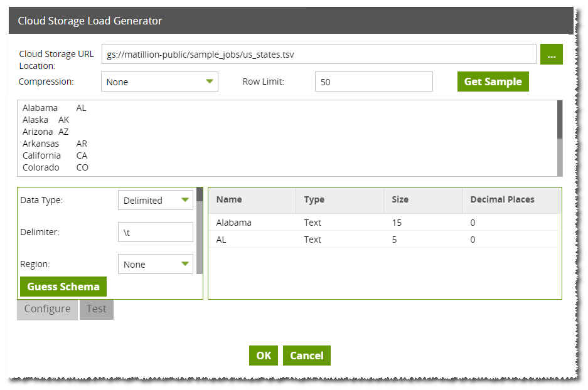Open the Compression dropdown arrow
Image resolution: width=588 pixels, height=390 pixels.
[210, 82]
